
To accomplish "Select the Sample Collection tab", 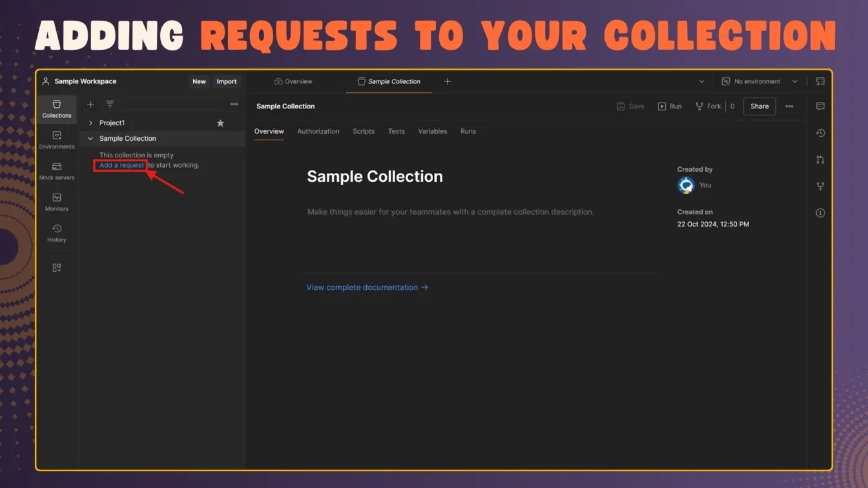I will tap(389, 81).
